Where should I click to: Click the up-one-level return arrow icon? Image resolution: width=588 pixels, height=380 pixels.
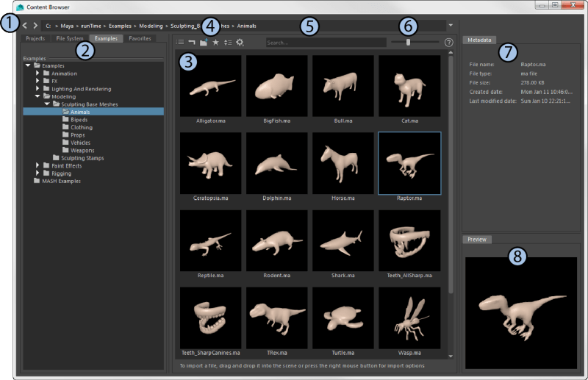pyautogui.click(x=192, y=43)
